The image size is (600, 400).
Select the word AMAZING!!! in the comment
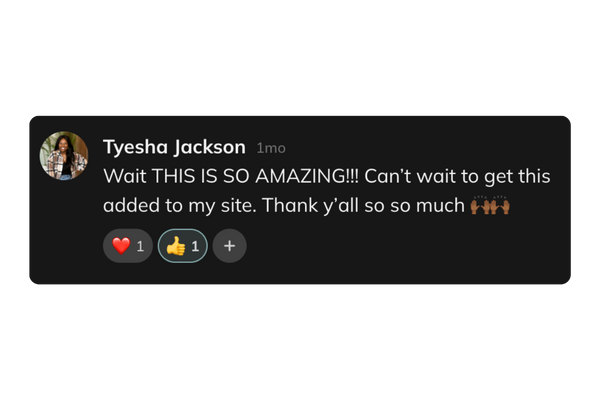pyautogui.click(x=307, y=176)
